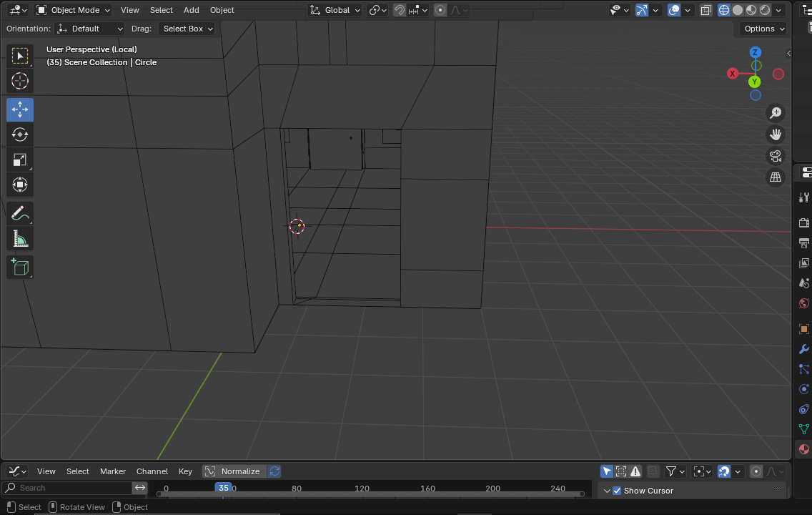
Task: Open the Render properties tab
Action: (803, 222)
